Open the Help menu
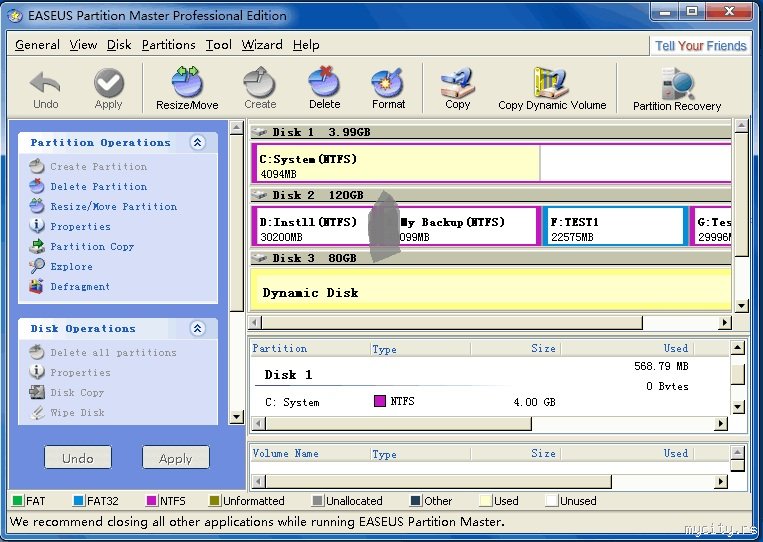 306,45
